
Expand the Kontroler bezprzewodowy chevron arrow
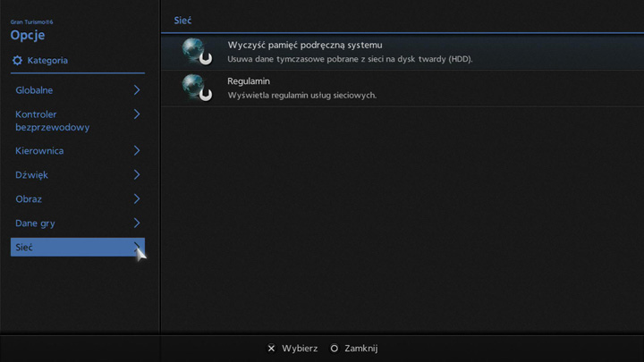click(x=137, y=114)
